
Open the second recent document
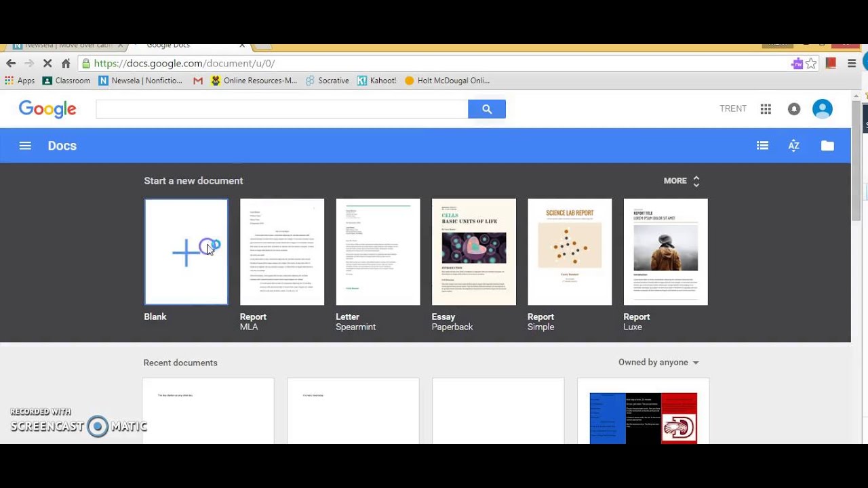click(353, 411)
